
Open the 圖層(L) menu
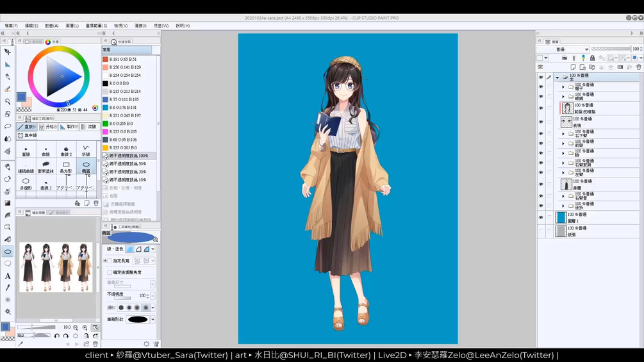[x=72, y=26]
